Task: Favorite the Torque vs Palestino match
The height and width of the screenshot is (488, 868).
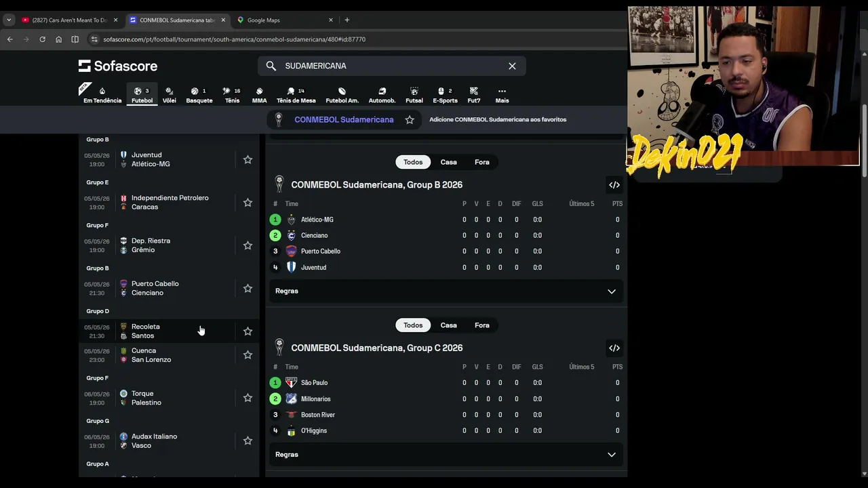Action: coord(248,398)
